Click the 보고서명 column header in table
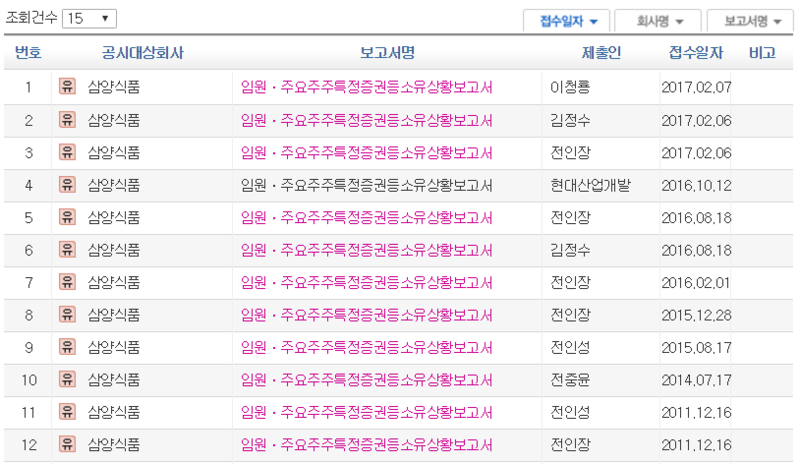Viewport: 800px width, 464px height. pyautogui.click(x=387, y=53)
